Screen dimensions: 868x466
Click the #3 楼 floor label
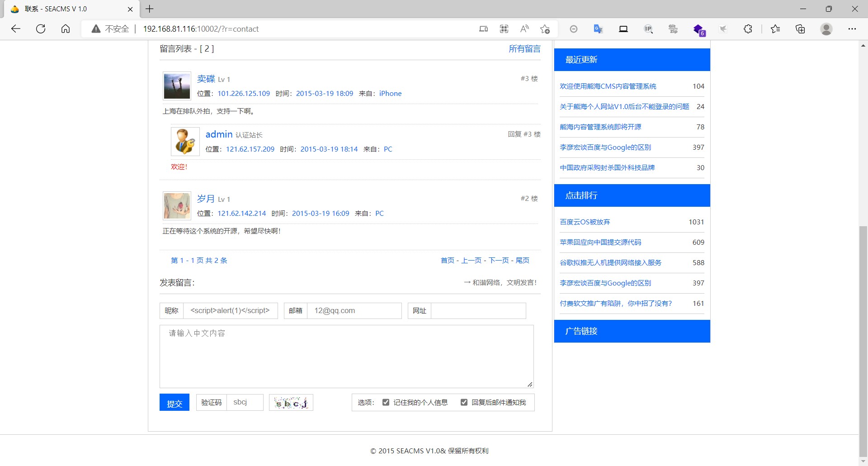pos(529,79)
